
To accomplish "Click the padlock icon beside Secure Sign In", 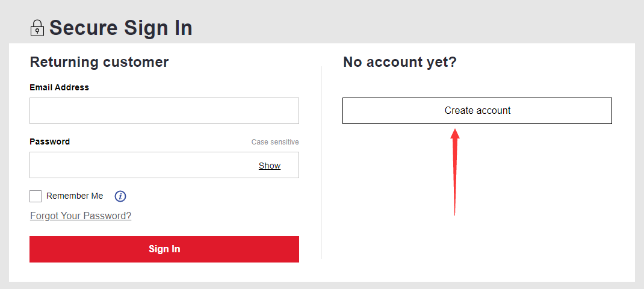I will [37, 28].
